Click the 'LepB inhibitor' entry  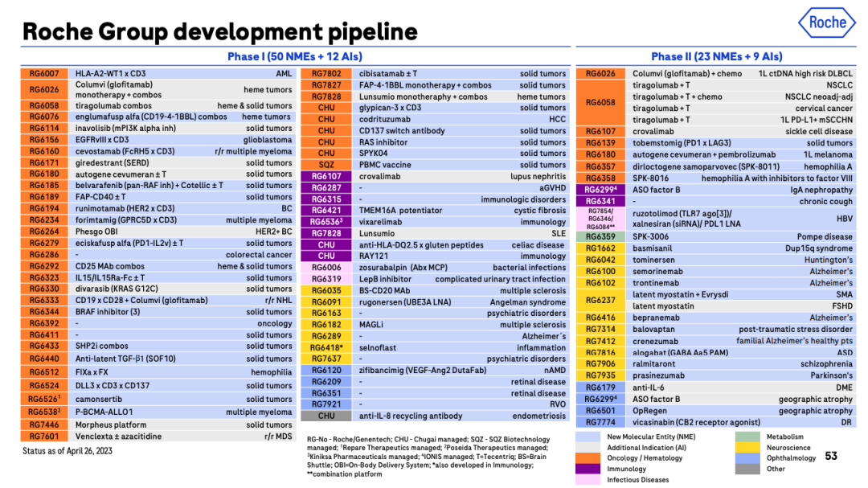[x=385, y=279]
